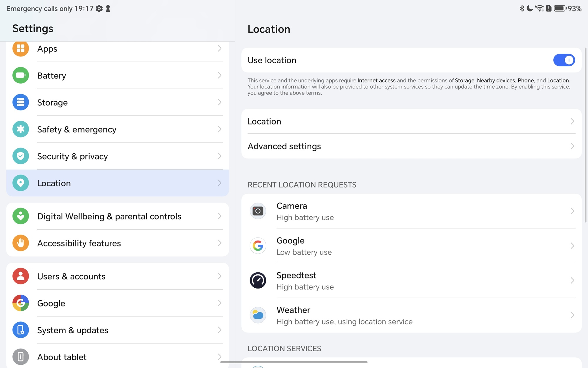Expand Advanced settings chevron

(x=572, y=146)
